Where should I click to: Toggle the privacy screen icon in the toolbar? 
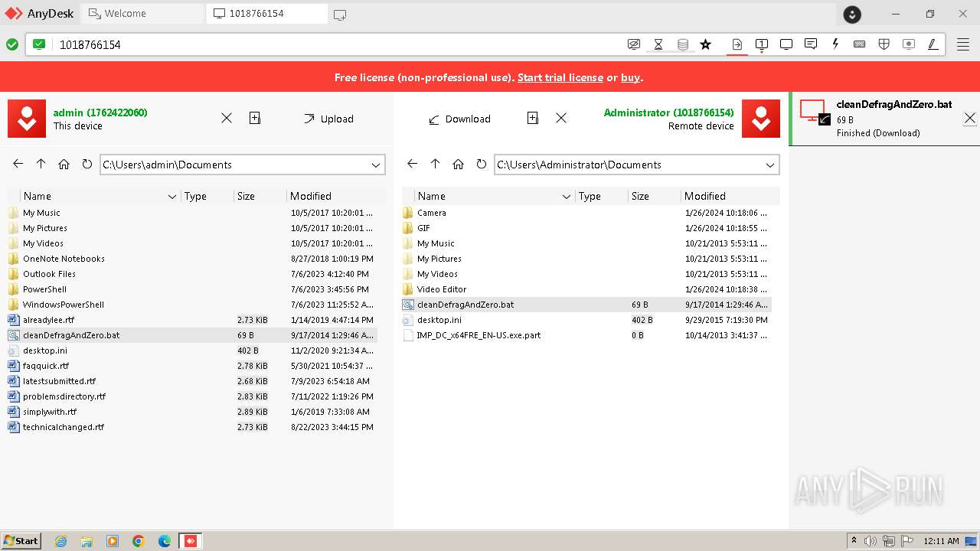point(634,44)
